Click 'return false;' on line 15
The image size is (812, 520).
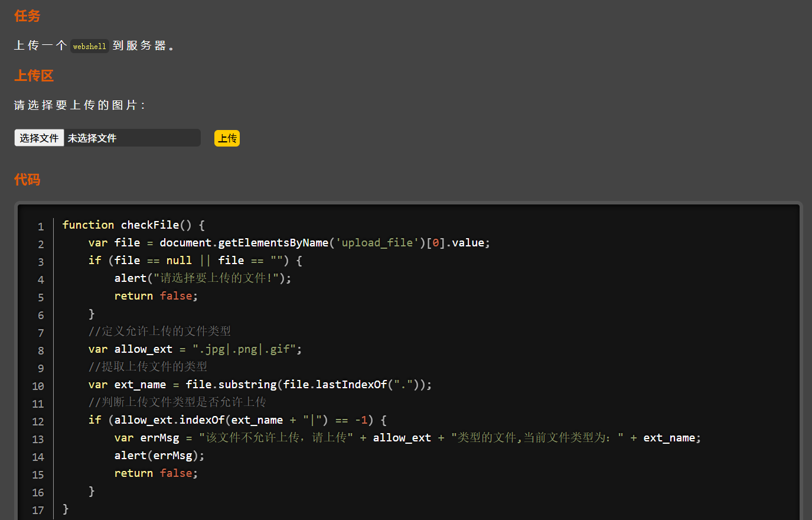156,473
